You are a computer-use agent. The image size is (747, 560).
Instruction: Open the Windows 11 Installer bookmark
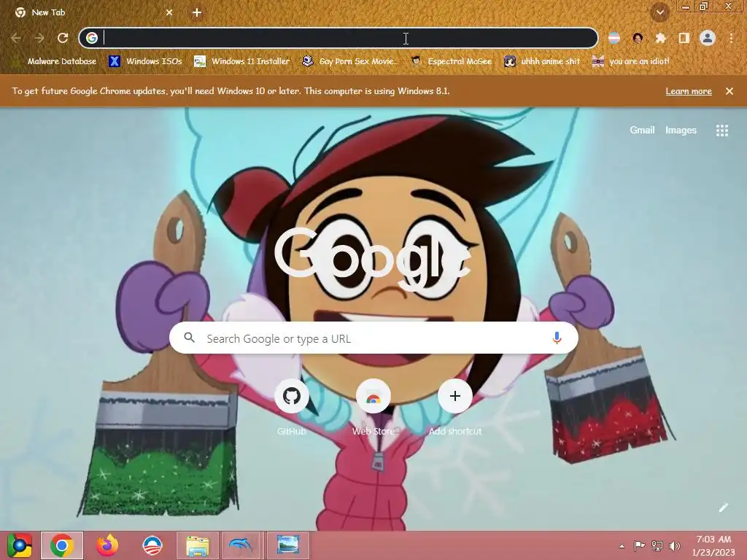tap(242, 61)
